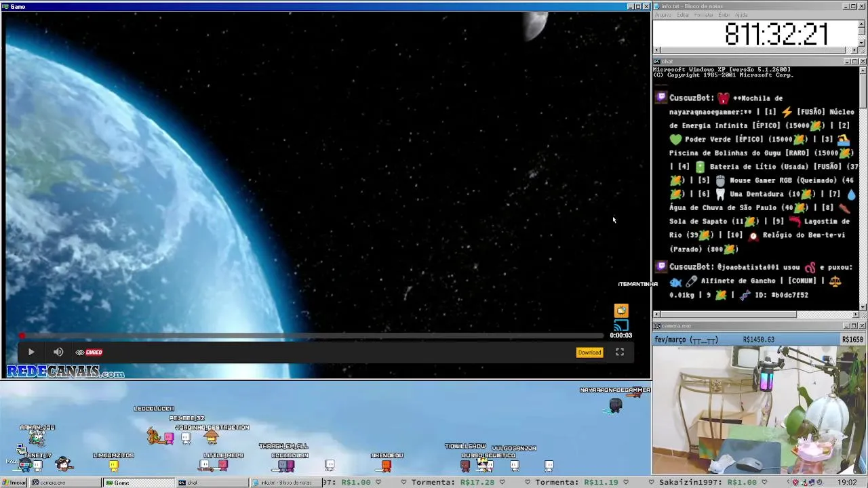Click the R$1450.63 amount in camera window
Screen dimensions: 868x488
759,340
